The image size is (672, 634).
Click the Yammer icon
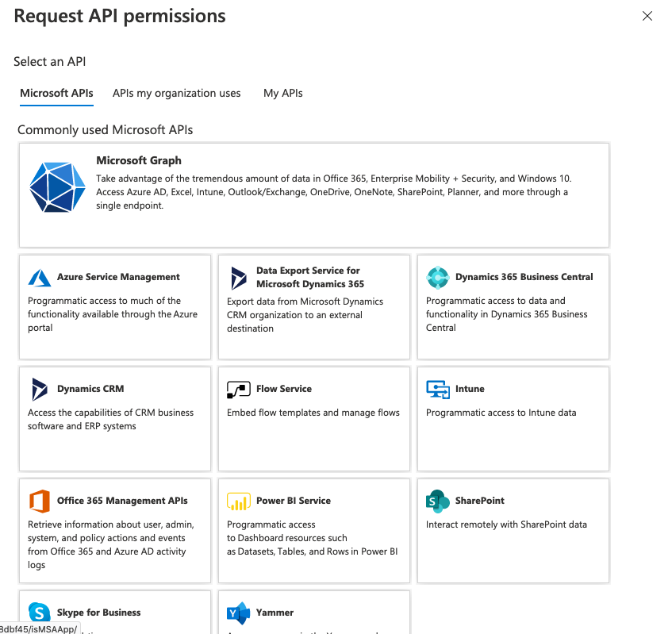(239, 613)
